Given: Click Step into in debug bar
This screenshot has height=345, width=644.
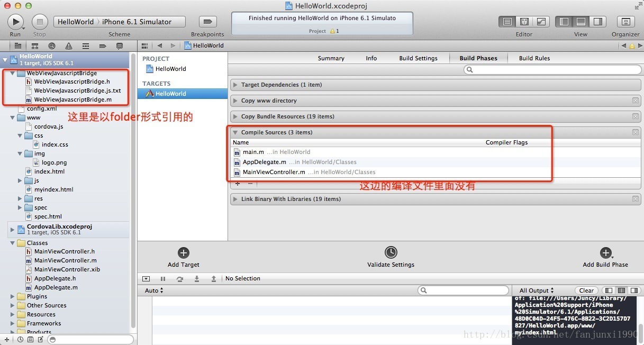Looking at the screenshot, I should [x=197, y=278].
